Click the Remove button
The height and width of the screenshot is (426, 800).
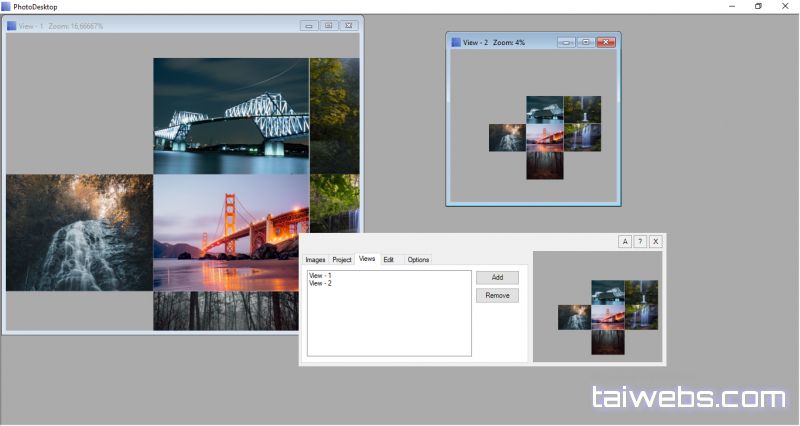point(497,296)
